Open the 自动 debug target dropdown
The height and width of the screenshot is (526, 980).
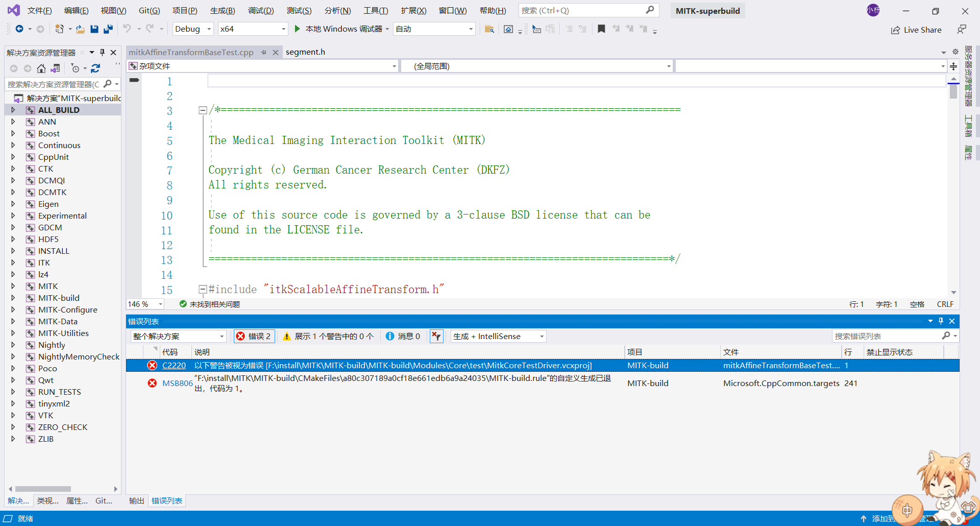434,29
